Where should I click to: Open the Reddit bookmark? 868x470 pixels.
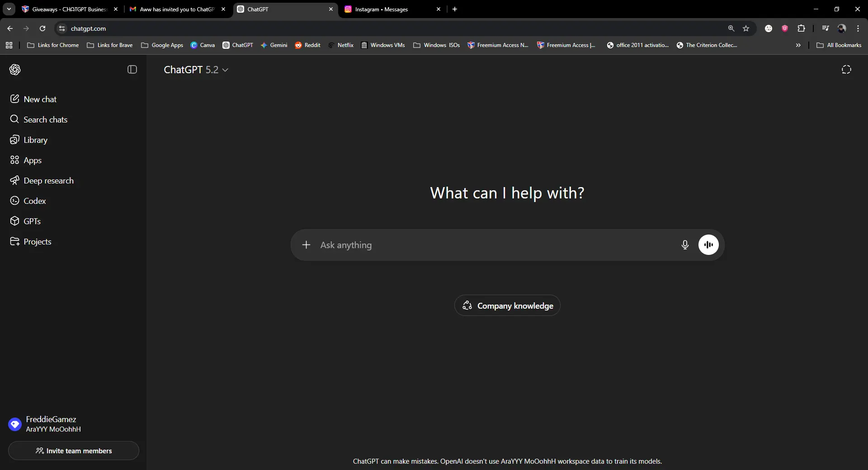307,45
